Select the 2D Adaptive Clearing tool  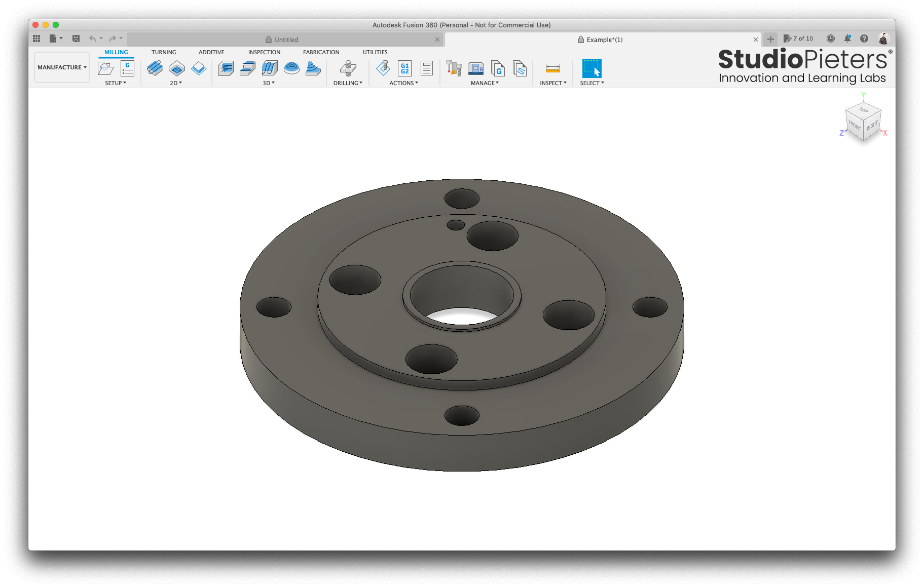(155, 68)
